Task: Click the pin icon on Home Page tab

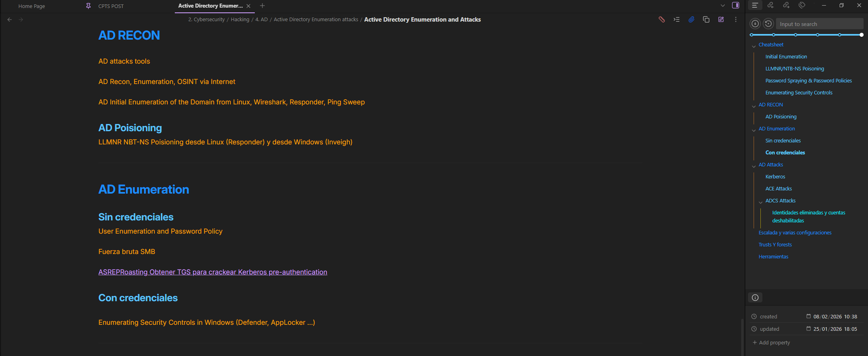Action: point(88,6)
